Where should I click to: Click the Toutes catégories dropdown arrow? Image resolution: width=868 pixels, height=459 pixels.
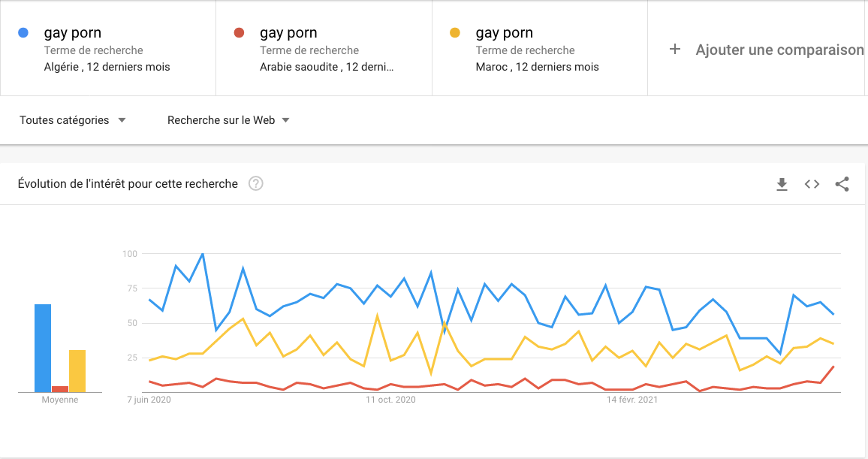(x=122, y=120)
